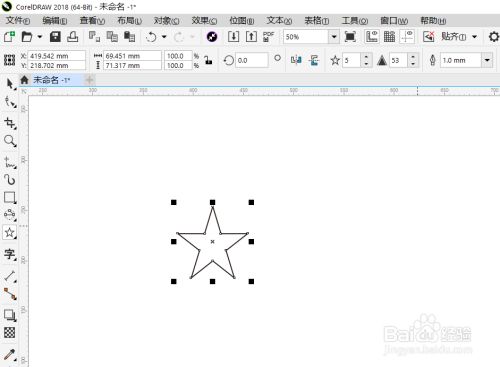
Task: Create a new document
Action: tap(9, 36)
